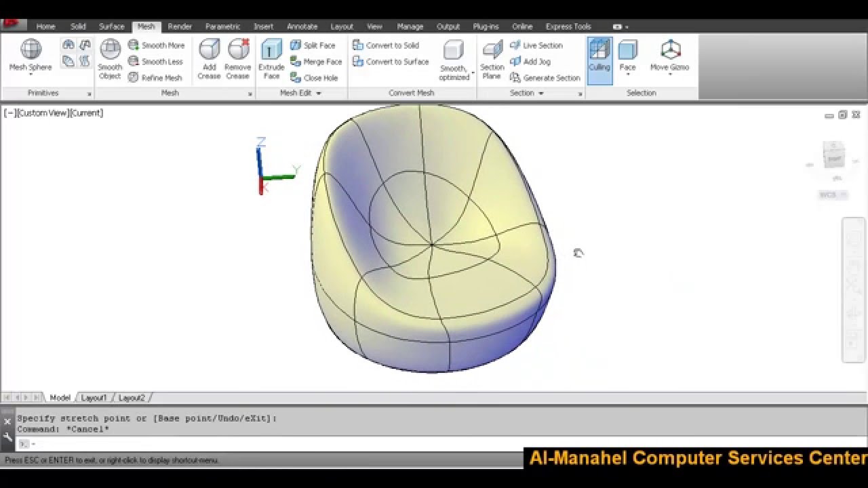The image size is (868, 488).
Task: Click the bottom-left mesh surface icon in Primitives
Action: coord(68,62)
